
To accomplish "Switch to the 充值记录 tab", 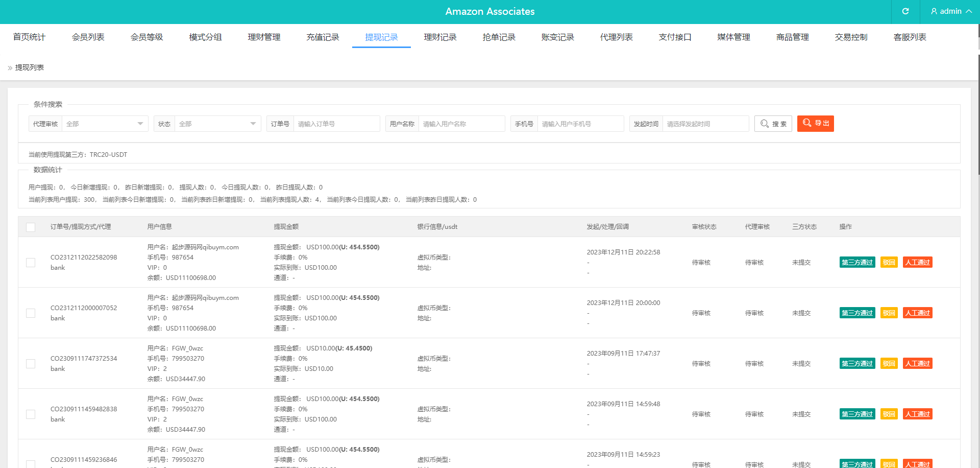I will (x=323, y=37).
